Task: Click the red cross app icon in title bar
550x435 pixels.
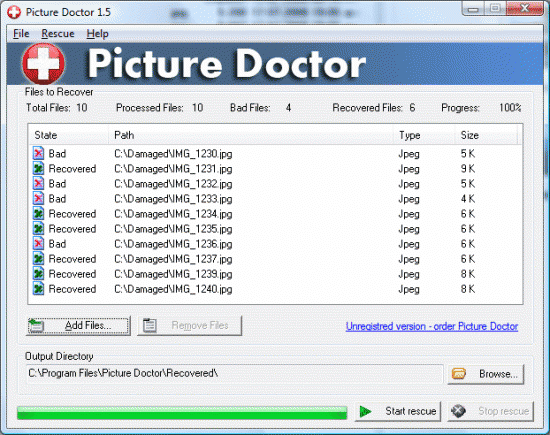Action: pos(14,12)
